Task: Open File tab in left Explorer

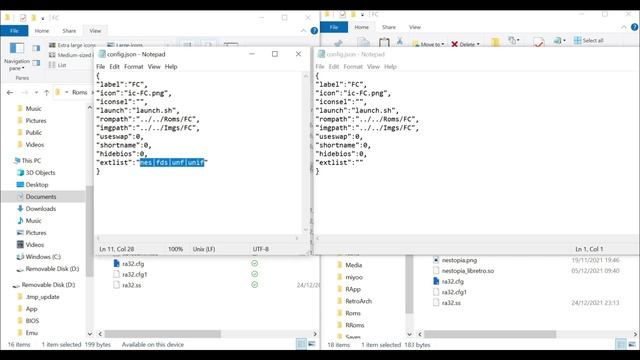Action: tap(14, 31)
